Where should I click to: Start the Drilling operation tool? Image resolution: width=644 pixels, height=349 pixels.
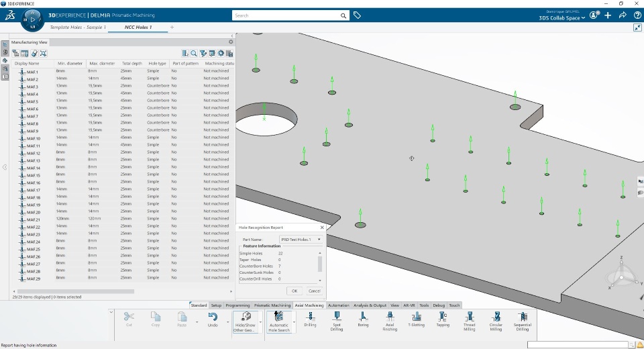coord(310,319)
